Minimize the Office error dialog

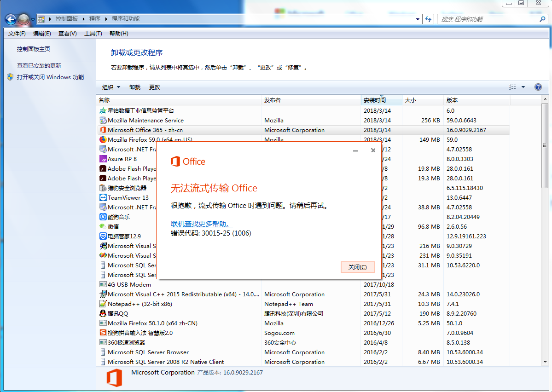(x=355, y=150)
